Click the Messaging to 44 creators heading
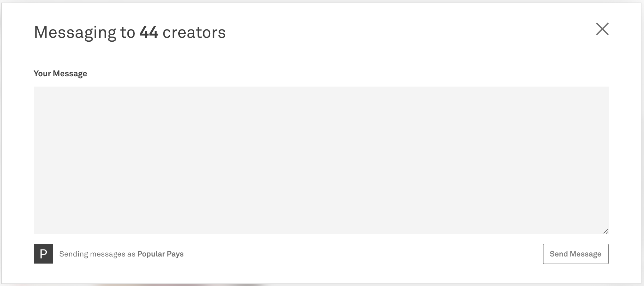Viewport: 644px width, 286px height. click(x=129, y=32)
